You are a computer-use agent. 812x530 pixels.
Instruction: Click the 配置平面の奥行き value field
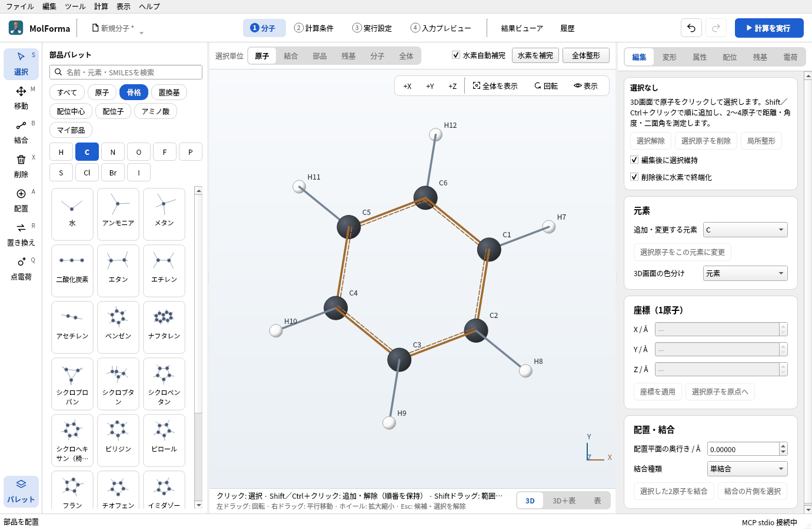coord(743,449)
